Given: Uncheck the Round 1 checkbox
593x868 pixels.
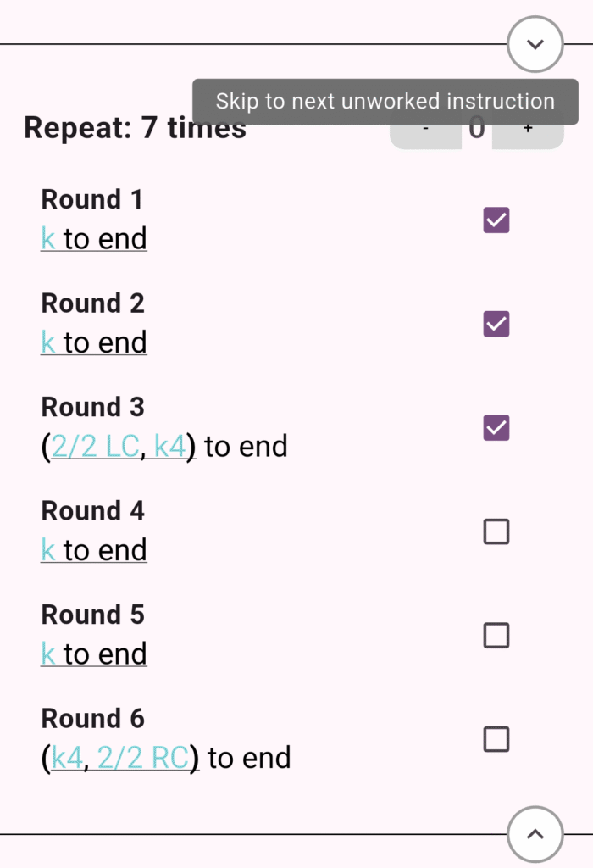Looking at the screenshot, I should (496, 220).
